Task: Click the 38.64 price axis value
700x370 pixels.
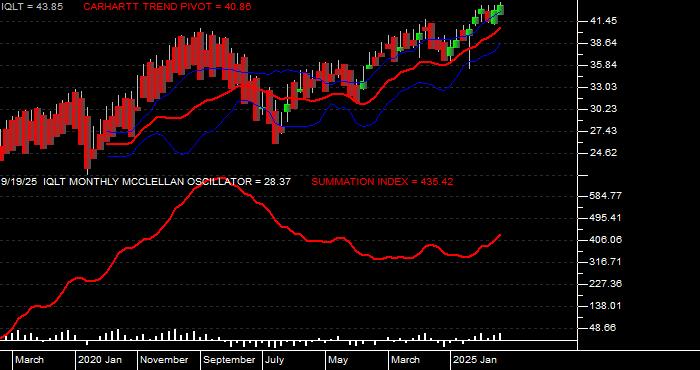Action: click(x=603, y=43)
